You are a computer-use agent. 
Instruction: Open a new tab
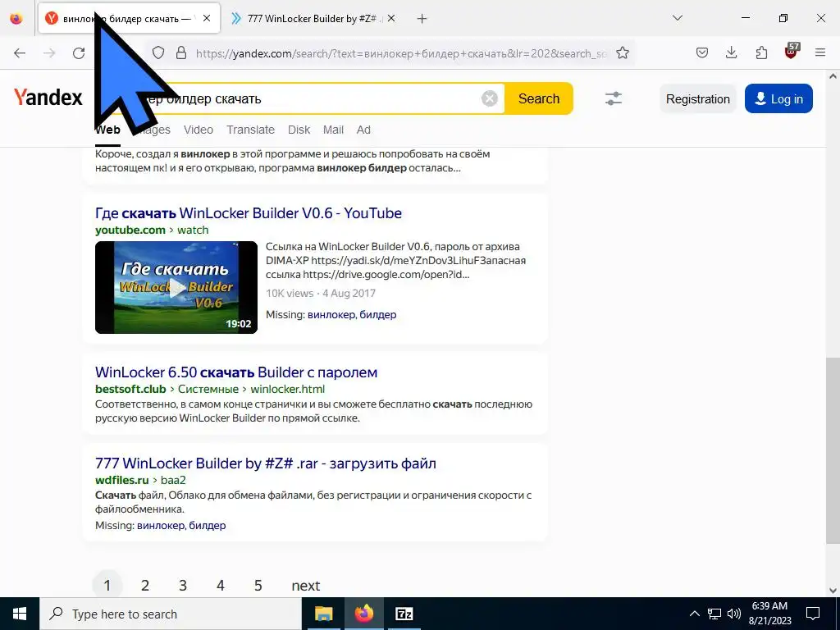click(x=422, y=19)
